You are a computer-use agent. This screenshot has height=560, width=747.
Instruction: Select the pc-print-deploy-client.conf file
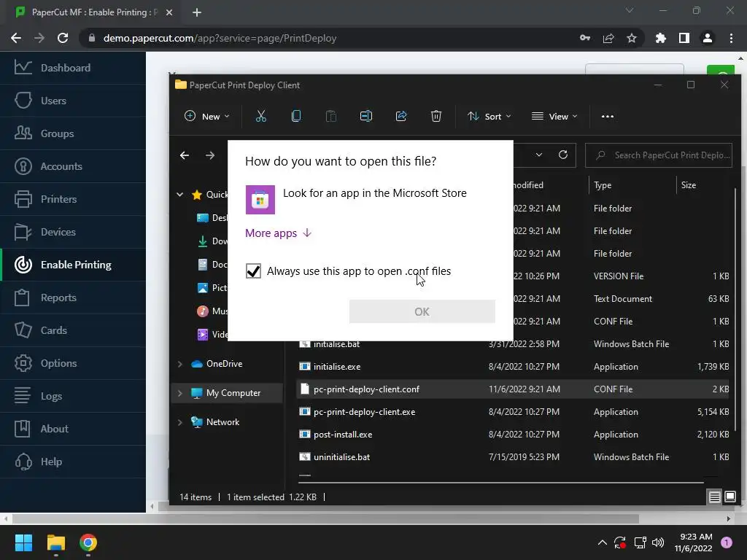point(513,389)
